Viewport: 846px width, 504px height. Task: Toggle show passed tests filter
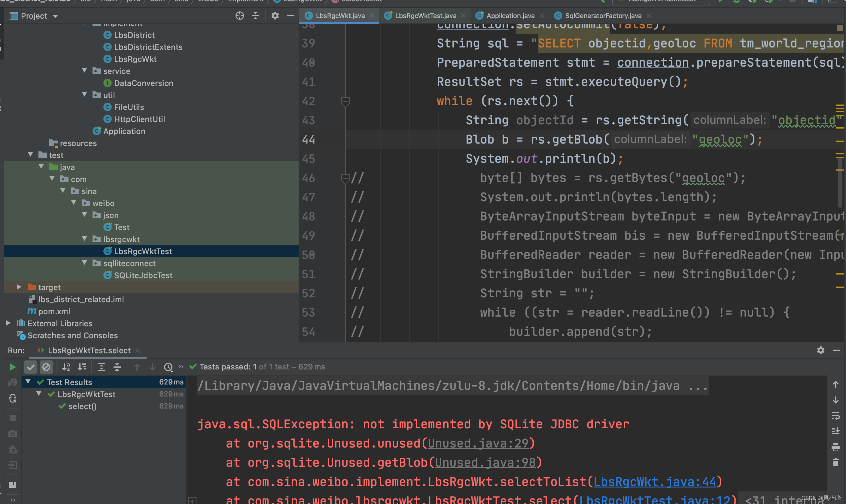[31, 367]
